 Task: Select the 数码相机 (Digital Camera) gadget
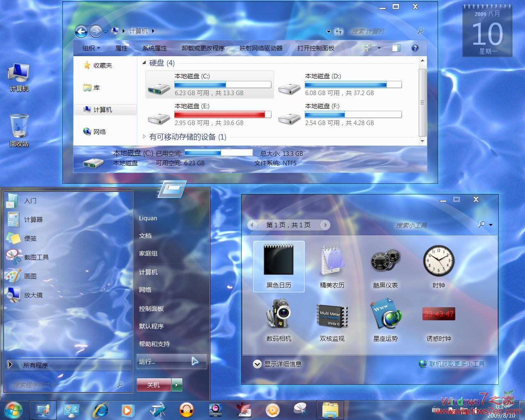(278, 314)
